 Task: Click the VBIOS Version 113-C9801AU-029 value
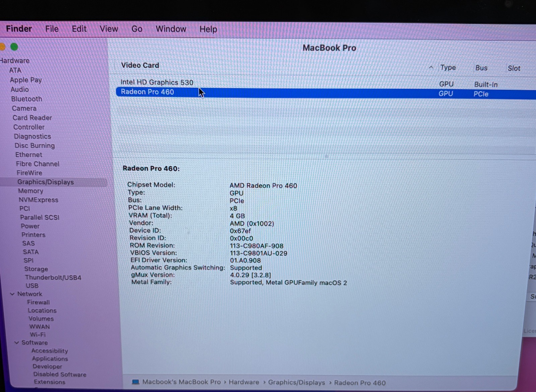[x=258, y=253]
